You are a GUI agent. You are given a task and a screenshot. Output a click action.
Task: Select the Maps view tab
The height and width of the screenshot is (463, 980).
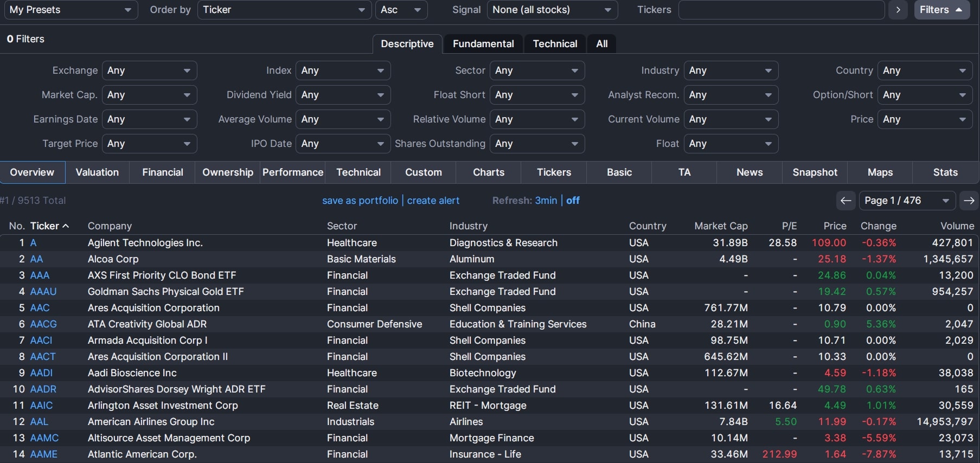tap(880, 172)
